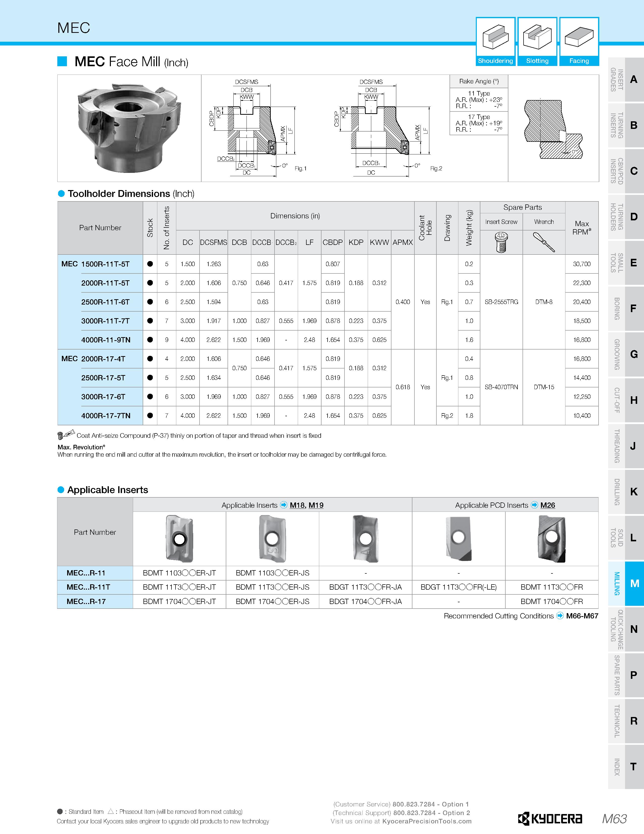
Task: Open the M26 PCD inserts link
Action: [548, 505]
